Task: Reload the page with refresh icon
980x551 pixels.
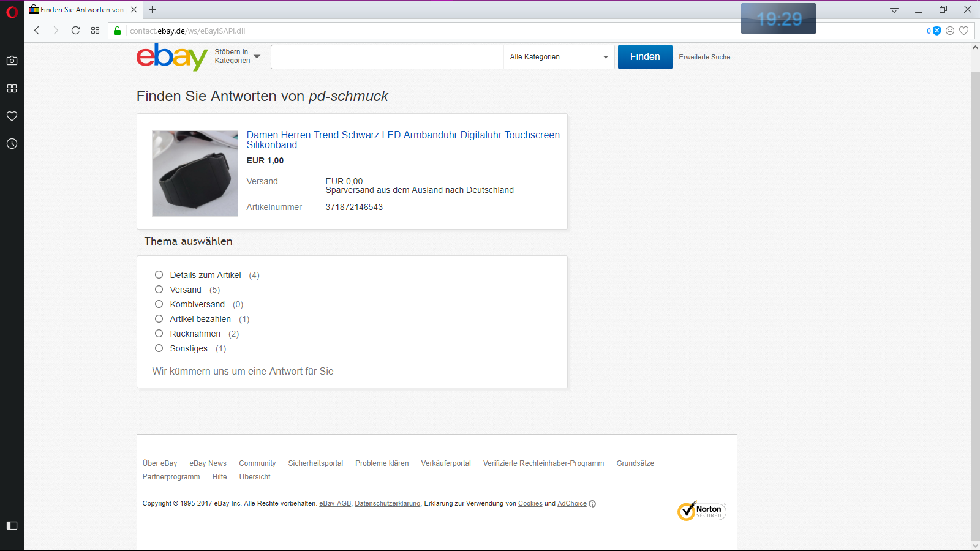Action: [x=75, y=31]
